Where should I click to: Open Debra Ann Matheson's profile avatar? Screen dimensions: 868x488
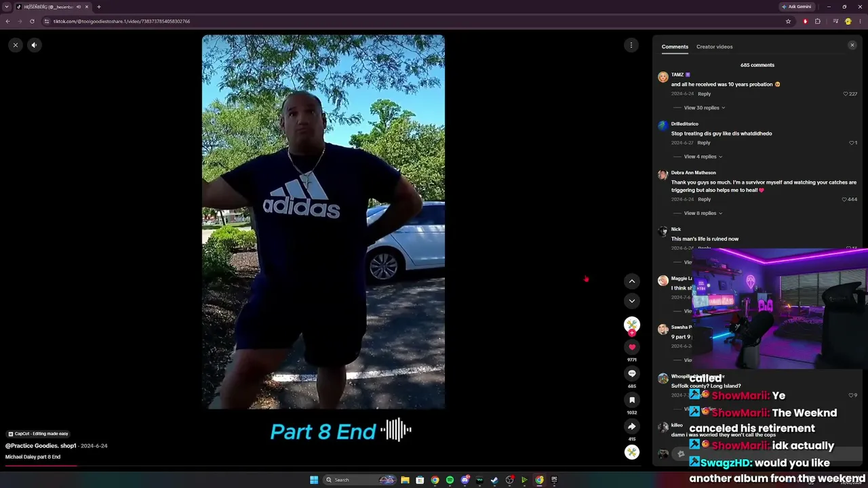[663, 175]
